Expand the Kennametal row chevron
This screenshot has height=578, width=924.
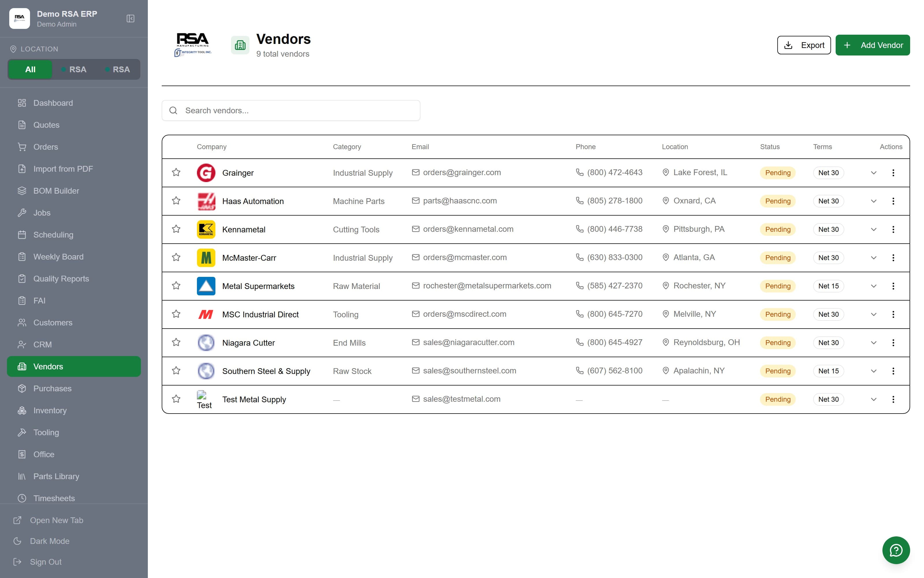(873, 229)
